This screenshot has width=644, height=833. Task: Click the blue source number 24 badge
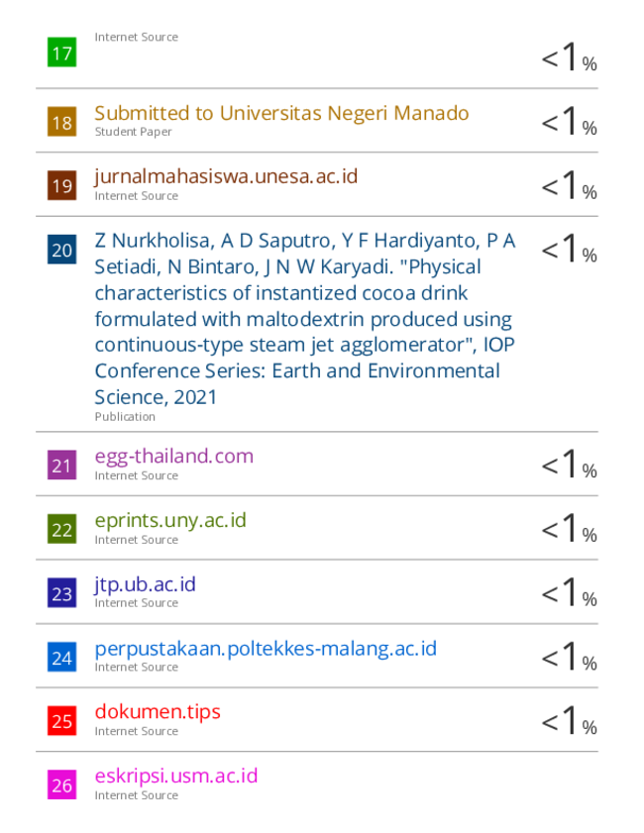click(61, 657)
